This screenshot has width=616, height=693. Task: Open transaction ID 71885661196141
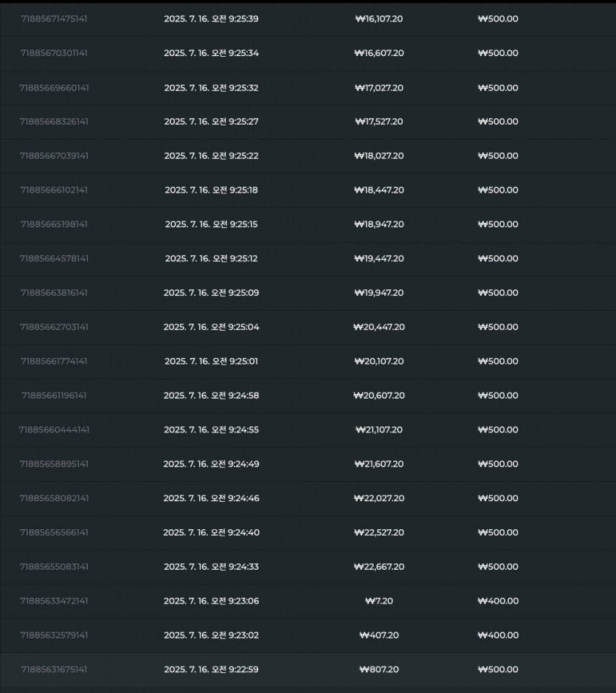pos(54,396)
